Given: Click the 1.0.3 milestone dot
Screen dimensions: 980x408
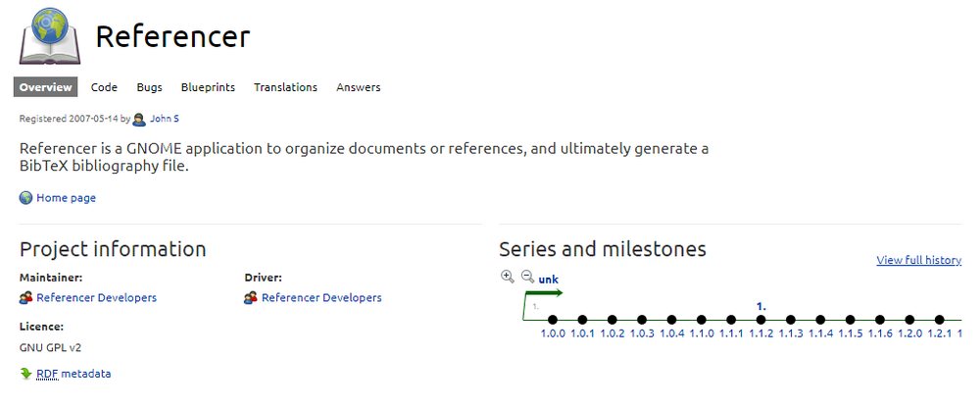Looking at the screenshot, I should (642, 320).
